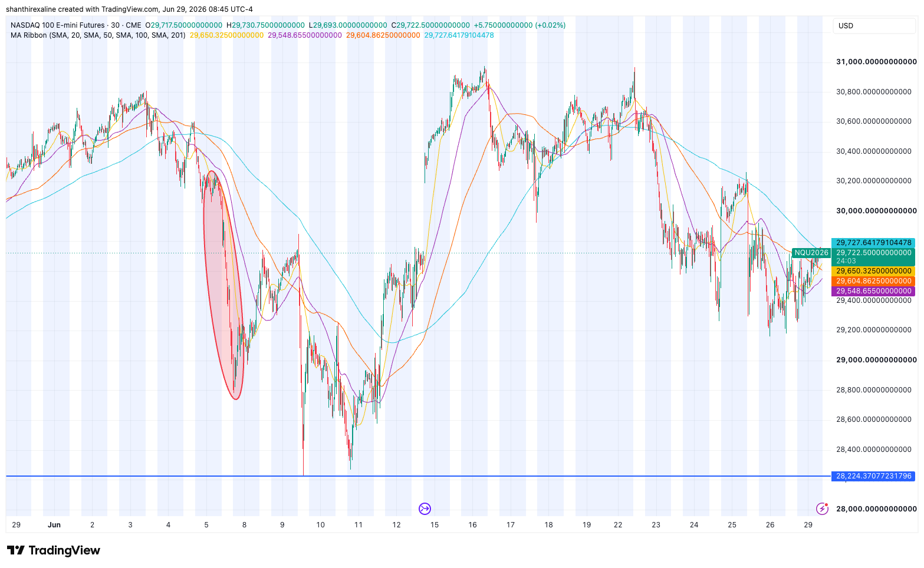The width and height of the screenshot is (924, 568).
Task: Click the date 11 label on time axis
Action: [359, 524]
